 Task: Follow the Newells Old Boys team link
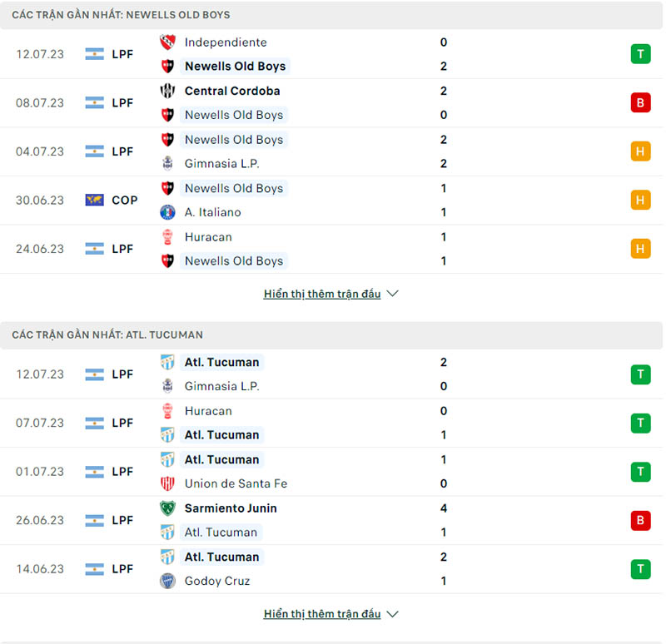pos(234,66)
